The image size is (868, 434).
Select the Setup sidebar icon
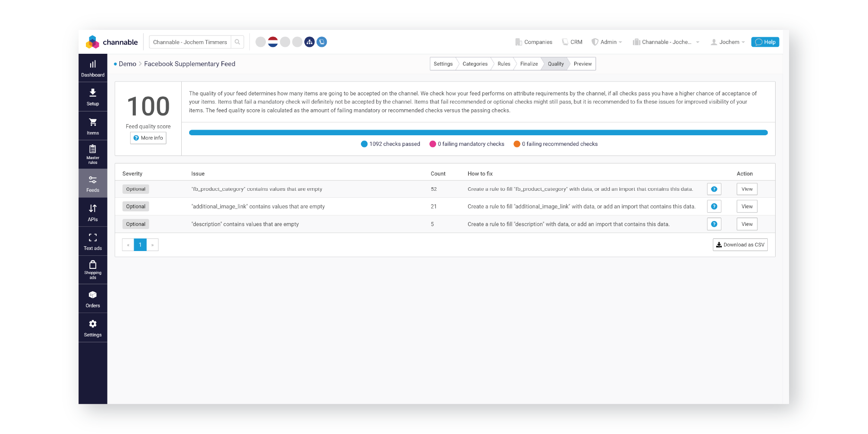point(92,97)
